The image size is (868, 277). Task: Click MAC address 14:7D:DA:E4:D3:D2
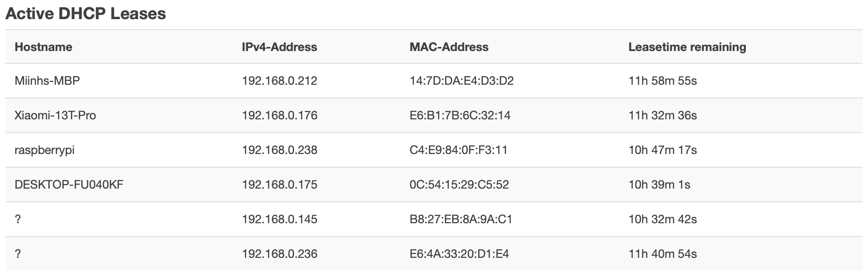461,81
